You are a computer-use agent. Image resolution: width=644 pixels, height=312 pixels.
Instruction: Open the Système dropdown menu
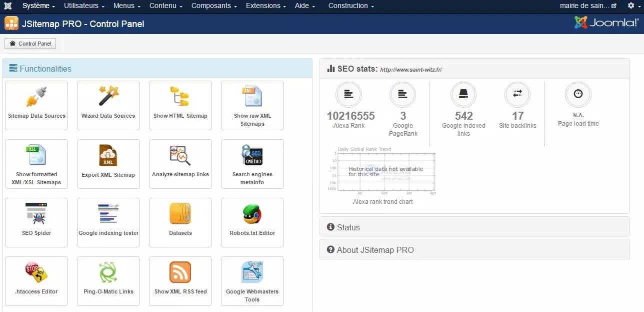[38, 6]
